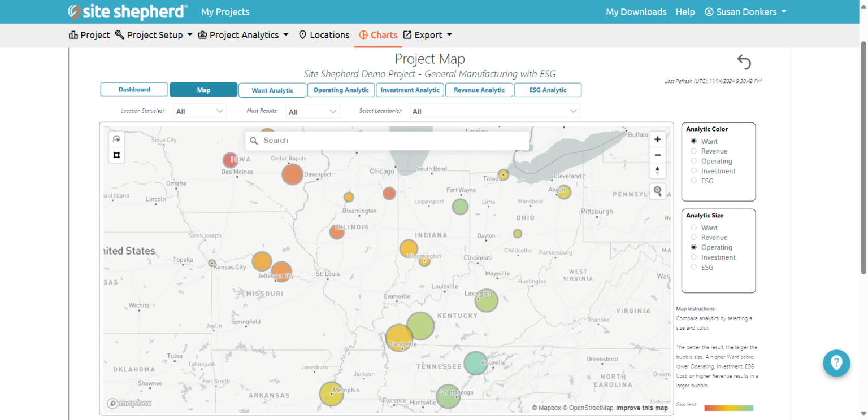Expand the Project Analytics menu
This screenshot has width=868, height=420.
[x=243, y=35]
